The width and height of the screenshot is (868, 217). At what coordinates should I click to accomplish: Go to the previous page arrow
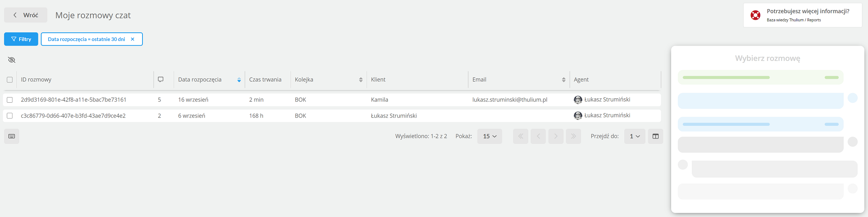click(x=538, y=136)
